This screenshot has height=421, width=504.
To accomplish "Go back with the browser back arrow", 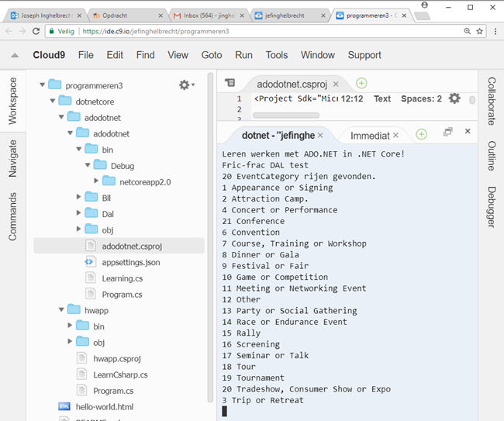I will click(x=9, y=31).
